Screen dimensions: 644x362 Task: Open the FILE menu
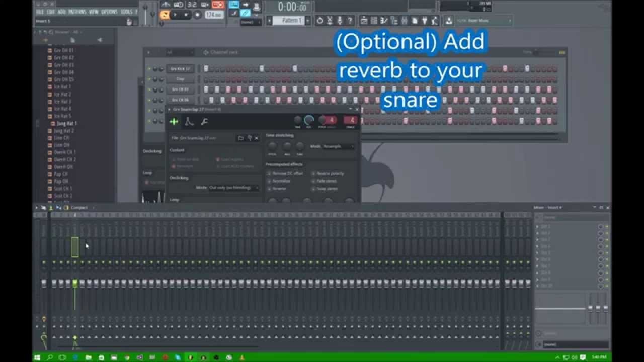click(40, 12)
